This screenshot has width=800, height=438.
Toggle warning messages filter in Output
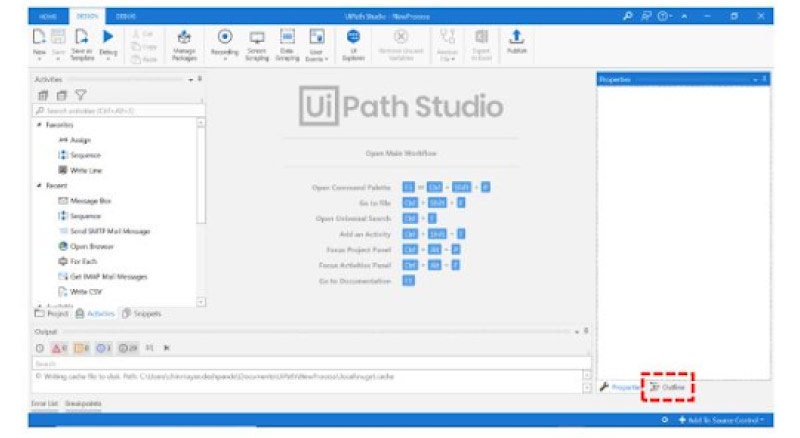tap(82, 348)
